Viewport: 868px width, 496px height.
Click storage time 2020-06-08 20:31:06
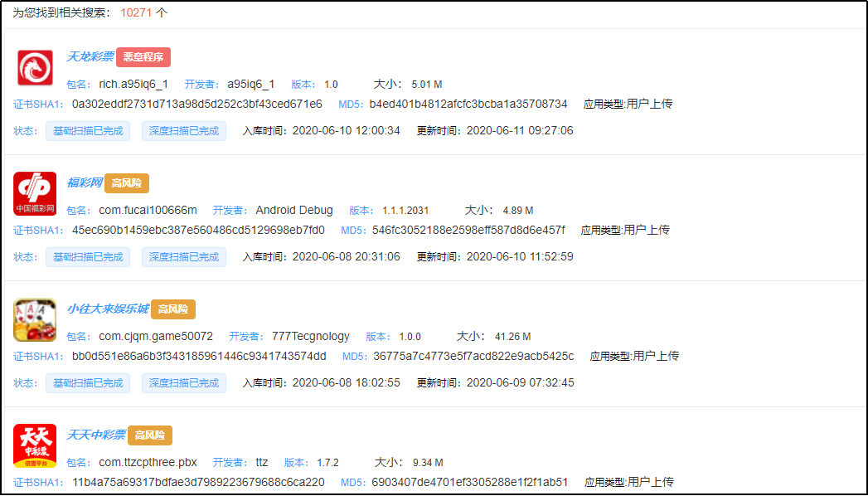click(x=346, y=257)
